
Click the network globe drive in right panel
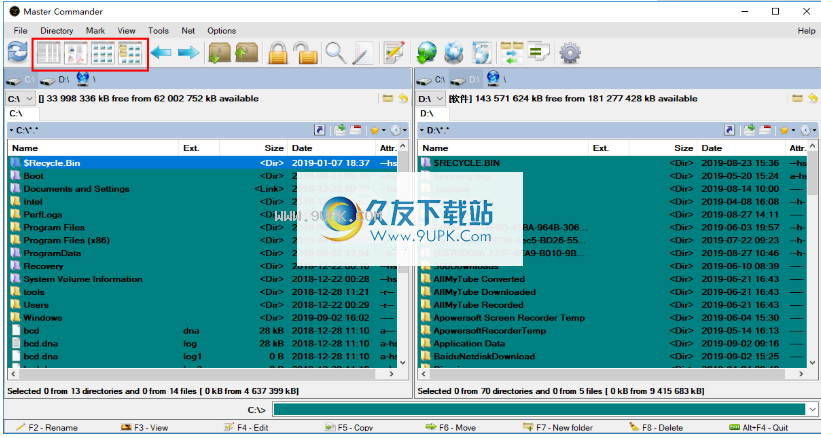tap(495, 79)
